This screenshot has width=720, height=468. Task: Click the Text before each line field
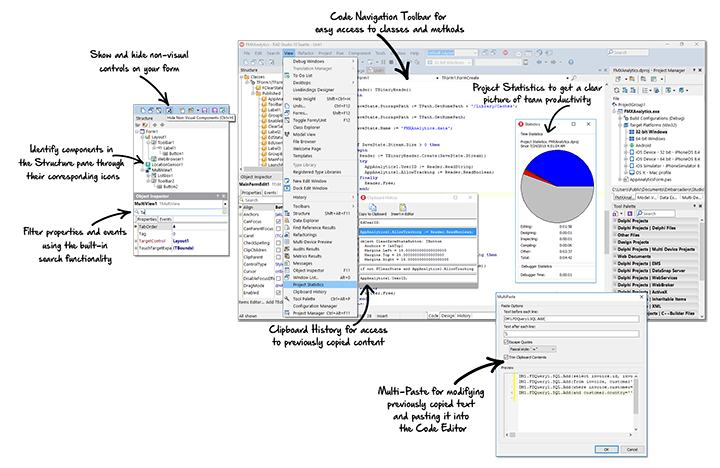point(571,318)
